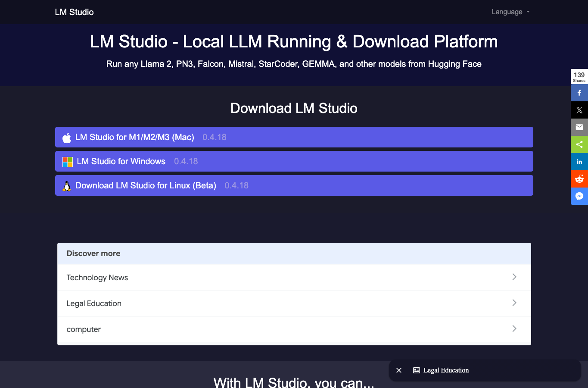
Task: Open Legal Education in Discover more list
Action: (x=294, y=304)
